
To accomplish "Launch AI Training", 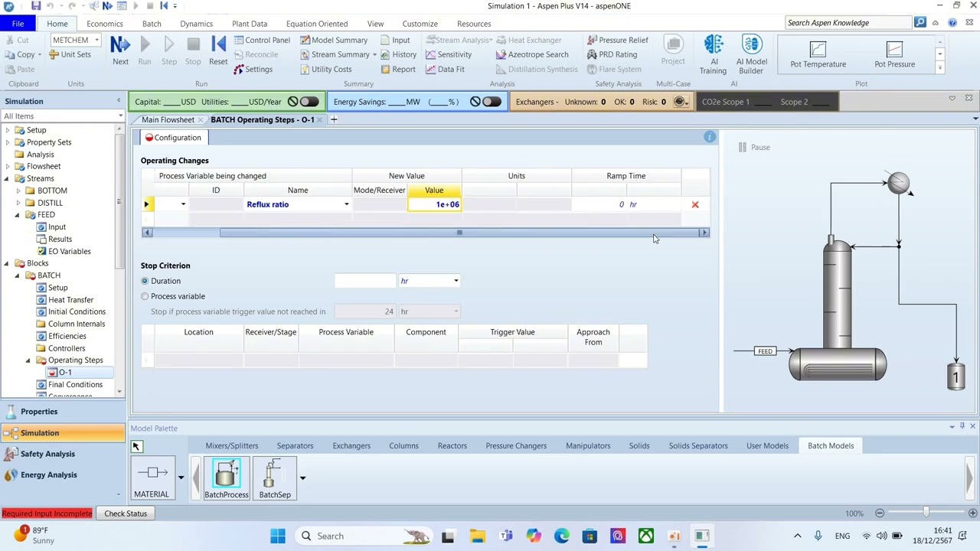I will pyautogui.click(x=713, y=55).
